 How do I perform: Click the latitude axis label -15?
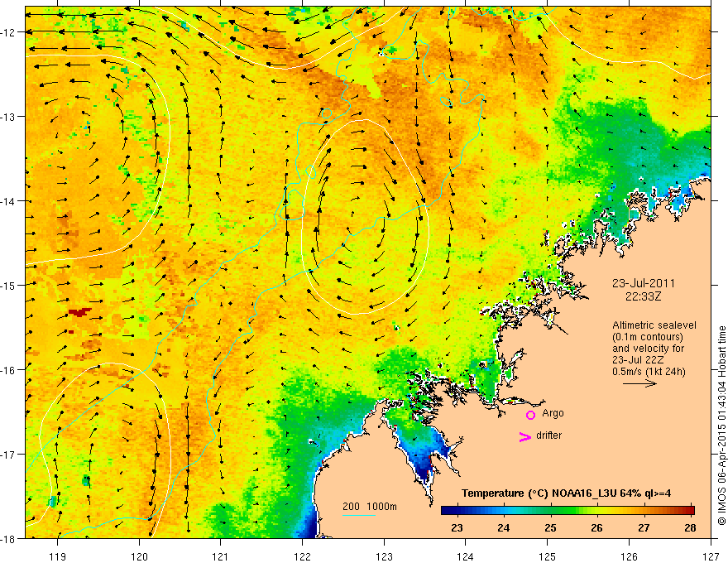coord(9,285)
